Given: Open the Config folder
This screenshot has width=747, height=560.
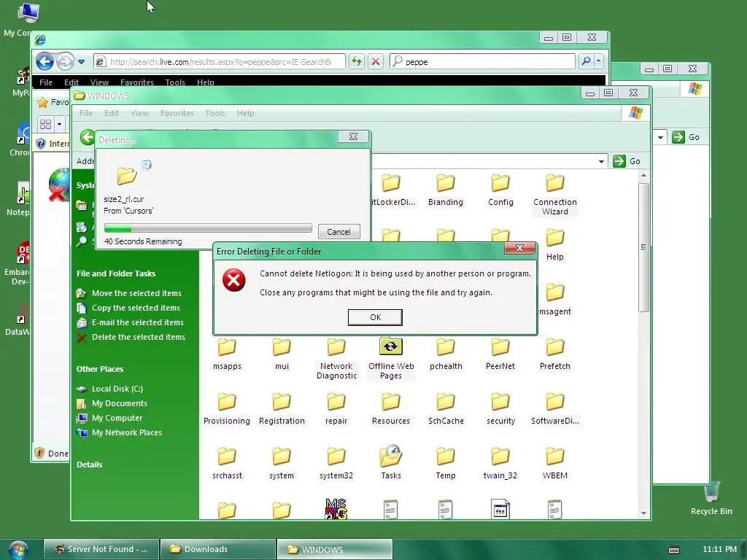Looking at the screenshot, I should pyautogui.click(x=500, y=190).
